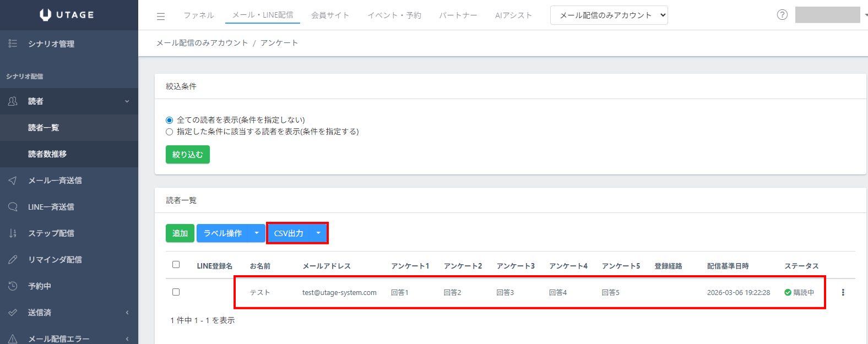Click the メール一斉送信 paper plane icon
The height and width of the screenshot is (344, 868).
pyautogui.click(x=13, y=181)
